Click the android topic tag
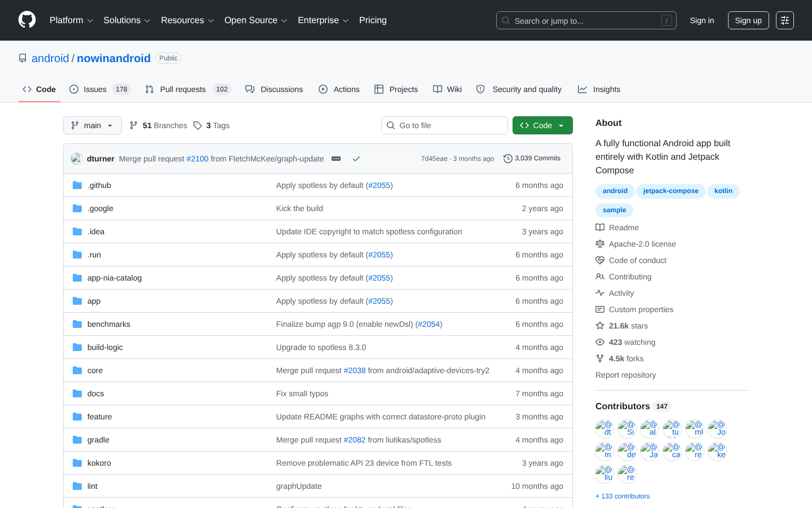The height and width of the screenshot is (508, 812). 615,191
